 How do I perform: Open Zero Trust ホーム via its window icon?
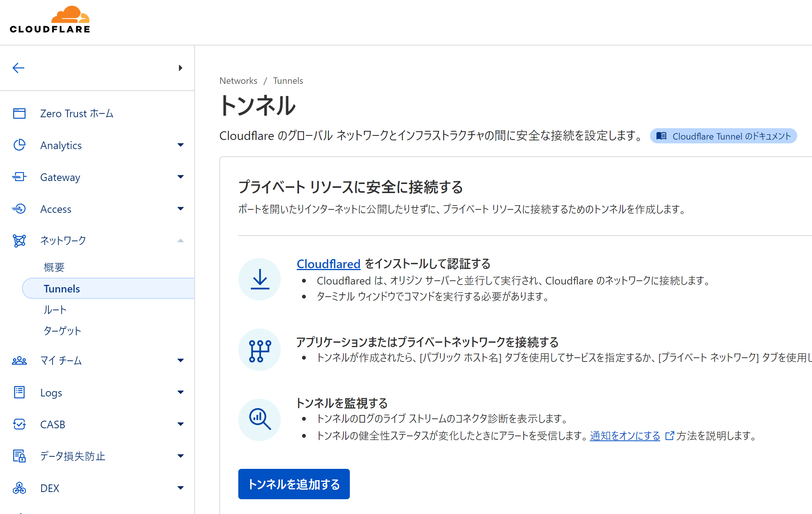(x=19, y=113)
